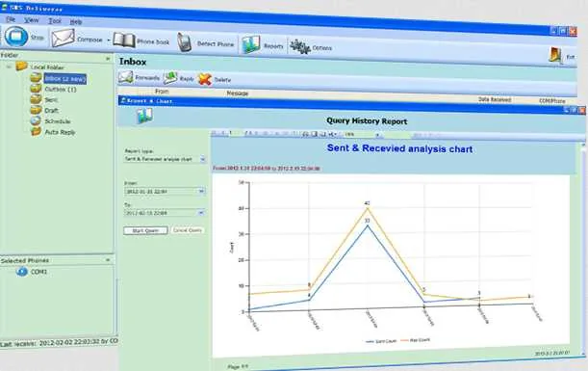This screenshot has width=588, height=371.
Task: Delete message with red X icon
Action: [215, 79]
